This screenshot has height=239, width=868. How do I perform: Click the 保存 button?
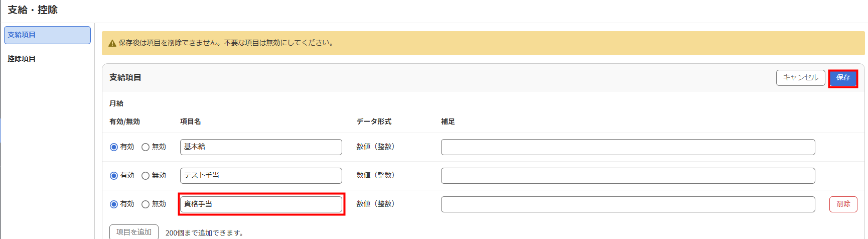843,78
